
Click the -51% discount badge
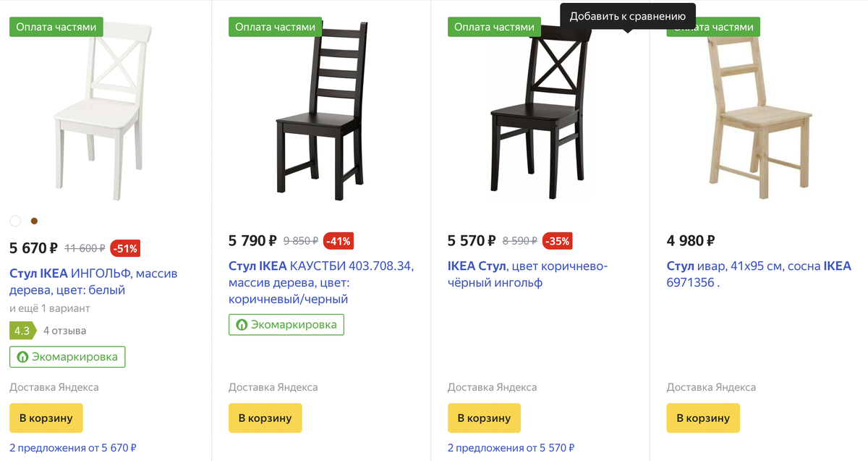tap(125, 248)
